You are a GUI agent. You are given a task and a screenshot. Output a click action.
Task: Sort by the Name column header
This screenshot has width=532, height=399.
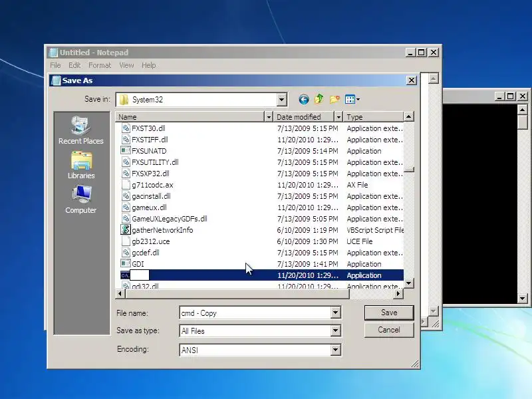[x=190, y=117]
